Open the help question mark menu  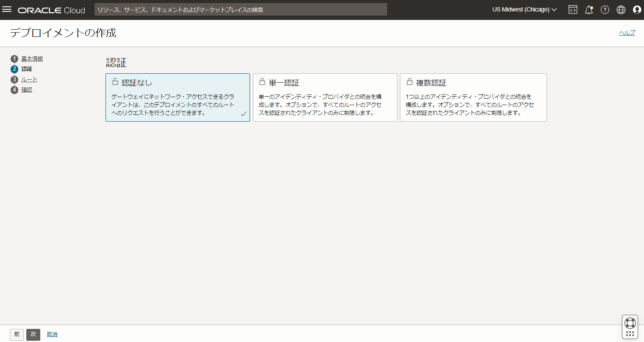point(605,10)
